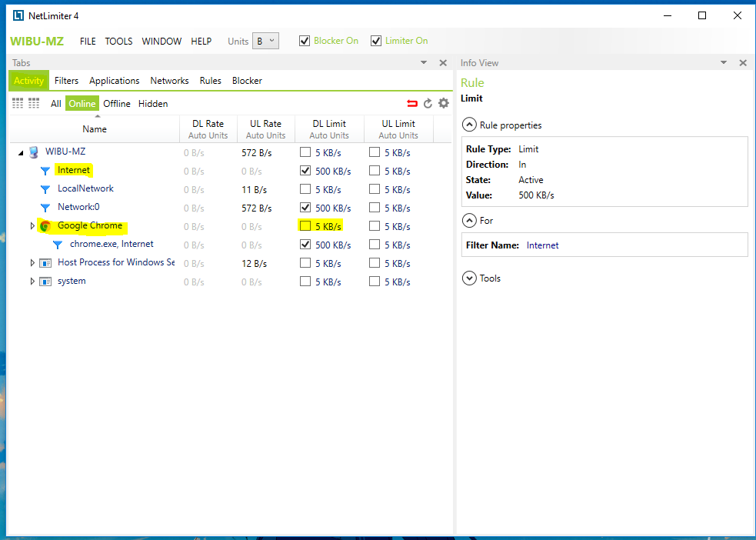The width and height of the screenshot is (756, 540).
Task: Click the WIBU-MZ host name label
Action: 37,42
